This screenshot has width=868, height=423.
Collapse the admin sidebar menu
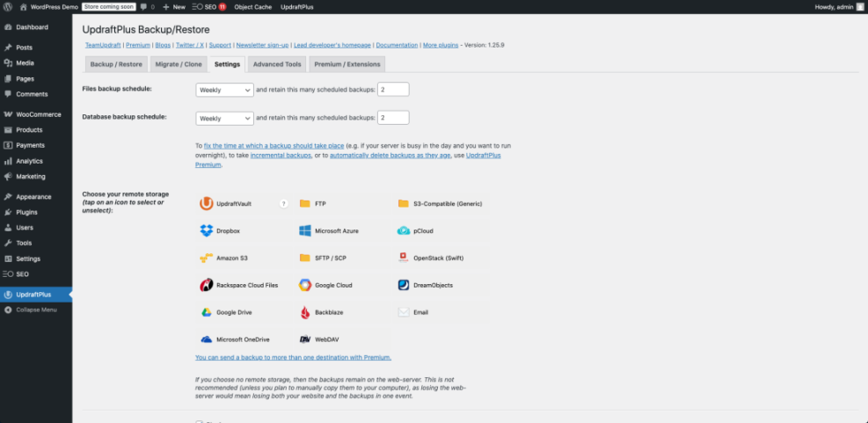(x=36, y=310)
